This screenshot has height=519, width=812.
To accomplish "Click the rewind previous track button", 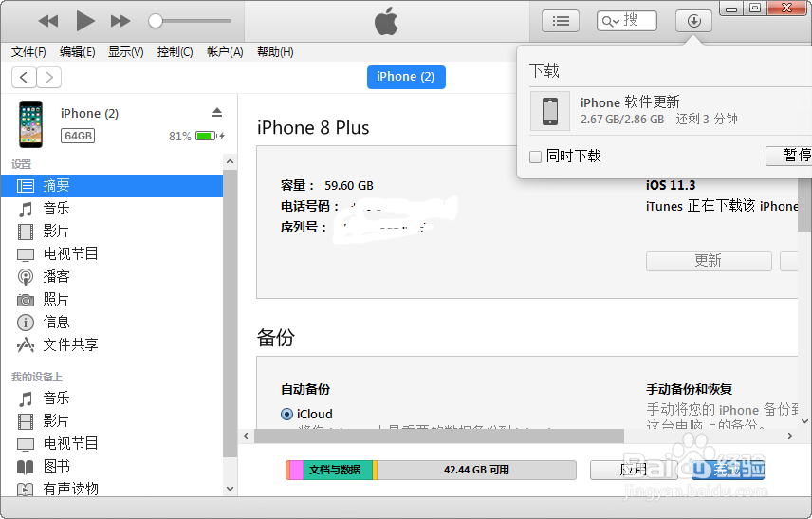I will [x=48, y=21].
